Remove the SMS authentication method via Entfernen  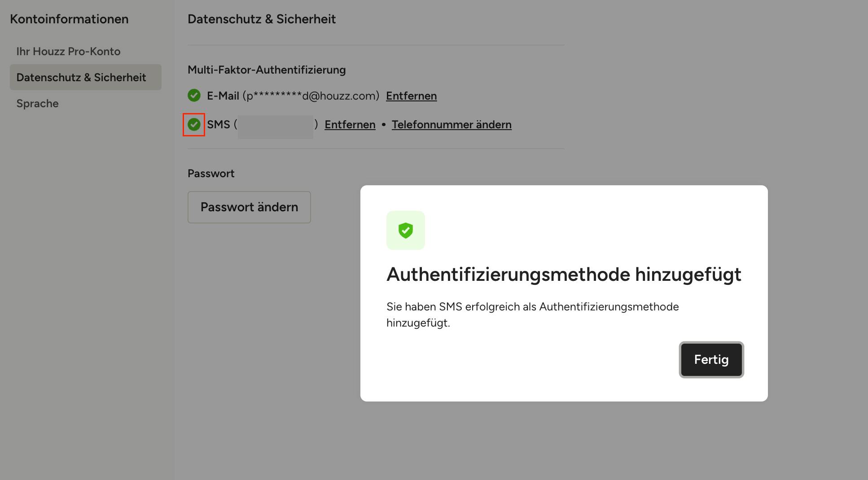click(x=350, y=125)
